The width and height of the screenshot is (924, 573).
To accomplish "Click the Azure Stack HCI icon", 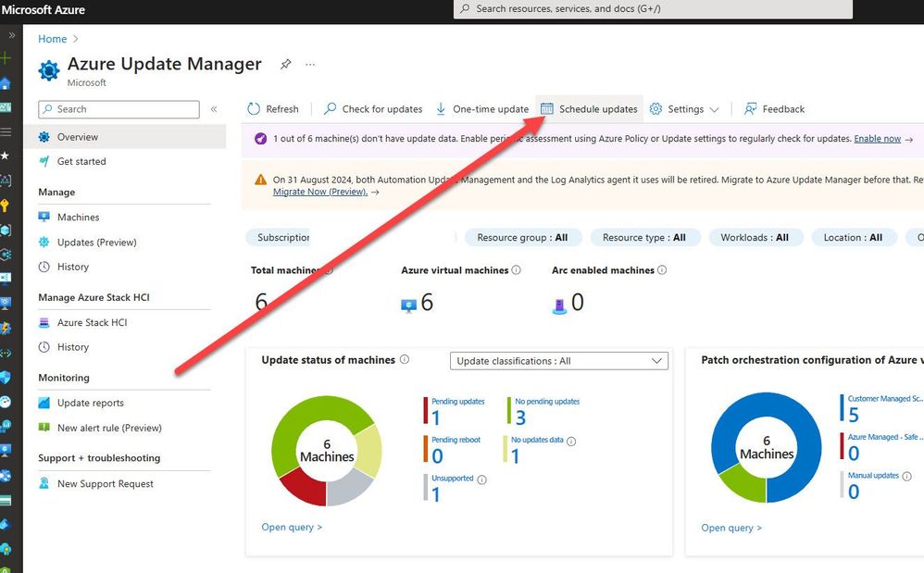I will click(x=44, y=322).
